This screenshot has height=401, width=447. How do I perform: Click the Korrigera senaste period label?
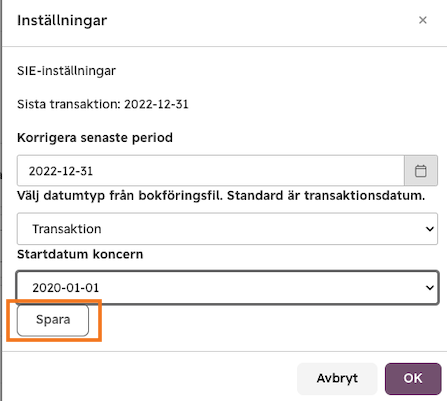(95, 138)
